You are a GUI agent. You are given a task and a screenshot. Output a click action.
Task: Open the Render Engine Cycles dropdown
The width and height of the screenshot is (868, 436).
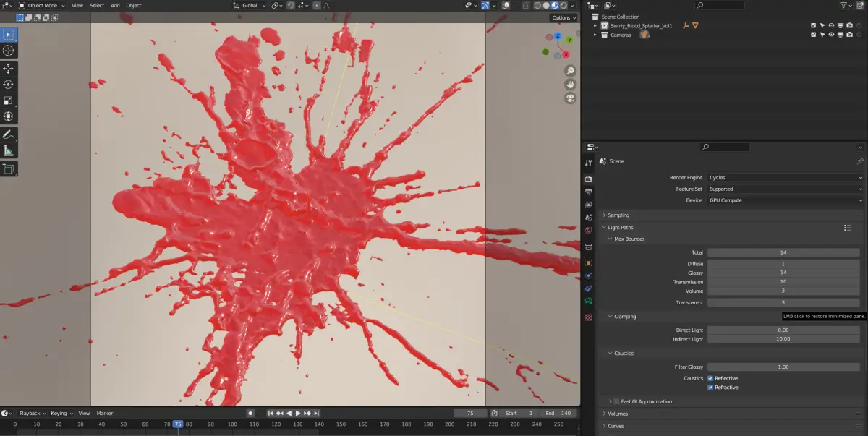(786, 177)
